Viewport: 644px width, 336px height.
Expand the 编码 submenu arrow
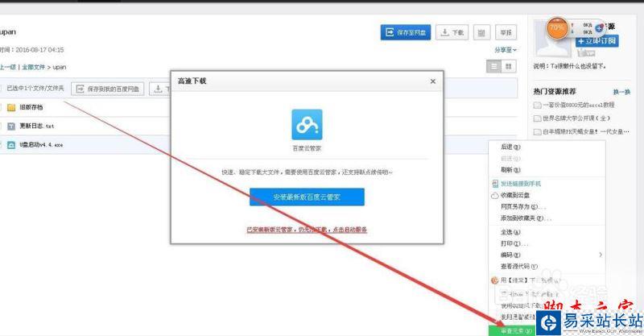(601, 255)
